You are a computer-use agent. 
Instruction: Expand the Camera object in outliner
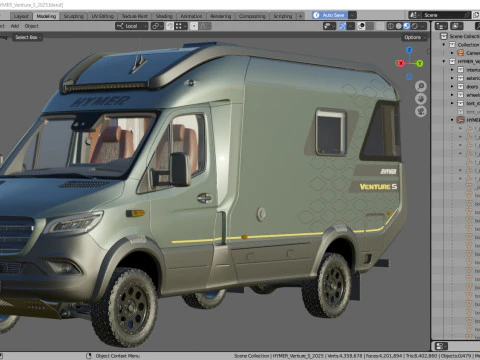[x=452, y=53]
